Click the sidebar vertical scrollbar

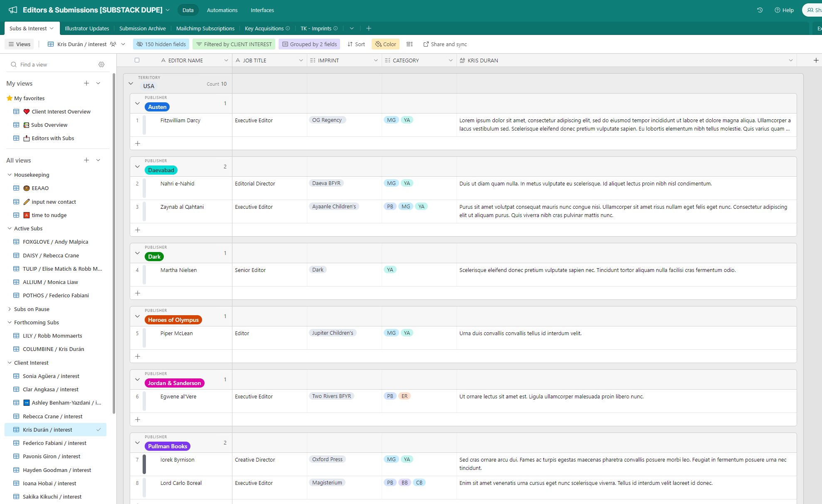[114, 243]
